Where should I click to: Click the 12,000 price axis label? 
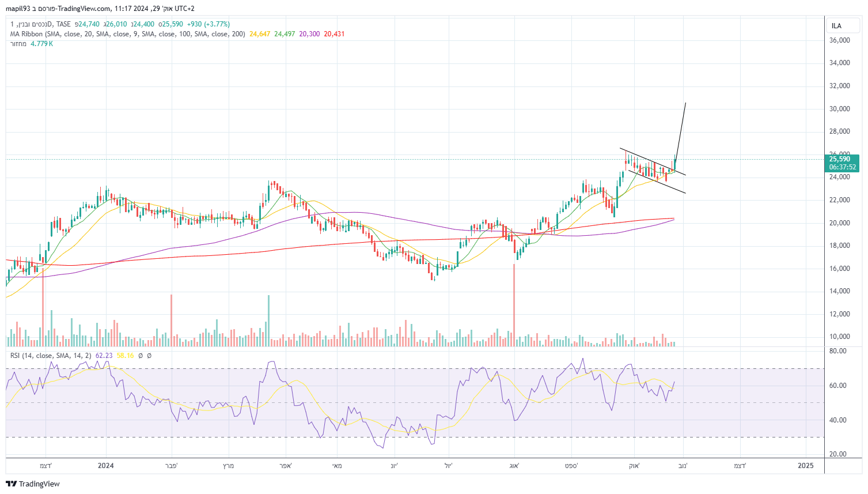840,314
